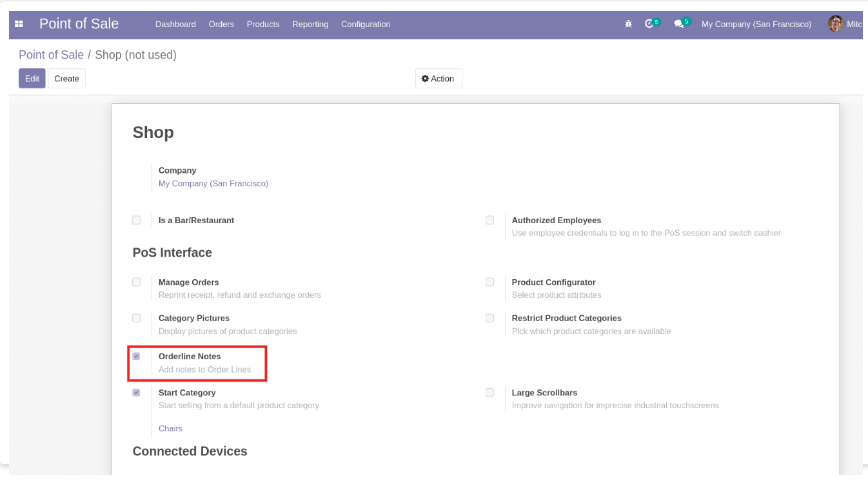868x492 pixels.
Task: Click the Authorized Employees description text
Action: 646,233
